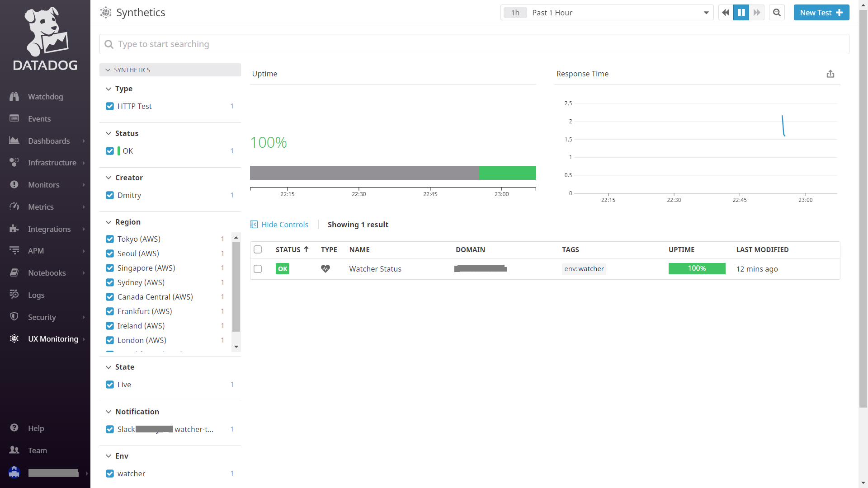Viewport: 868px width, 488px height.
Task: Click the heartbeat HTTP type icon
Action: tap(325, 269)
